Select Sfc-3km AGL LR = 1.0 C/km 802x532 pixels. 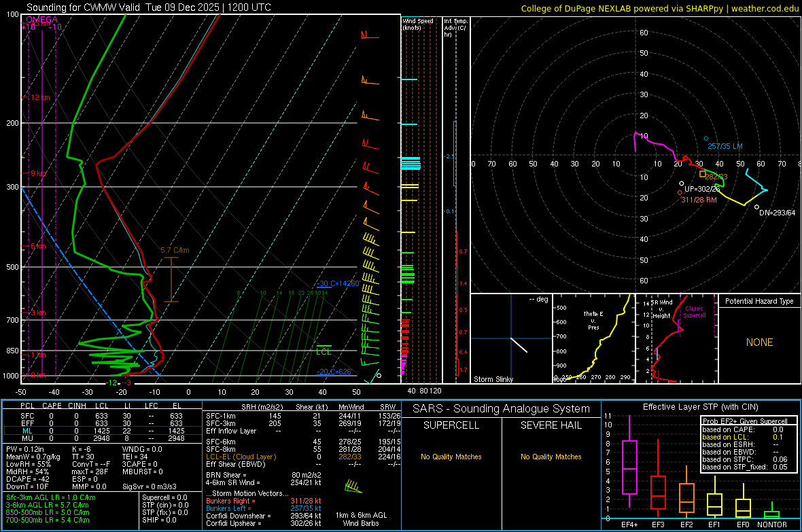tap(51, 497)
